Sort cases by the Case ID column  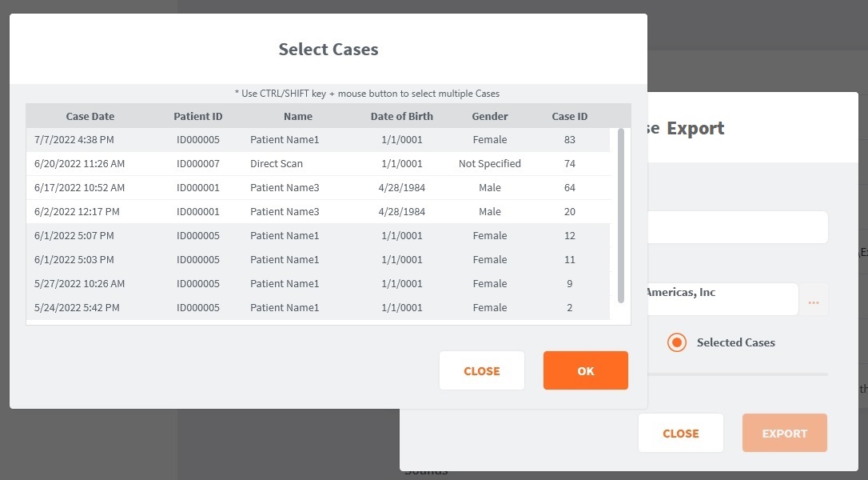click(569, 115)
